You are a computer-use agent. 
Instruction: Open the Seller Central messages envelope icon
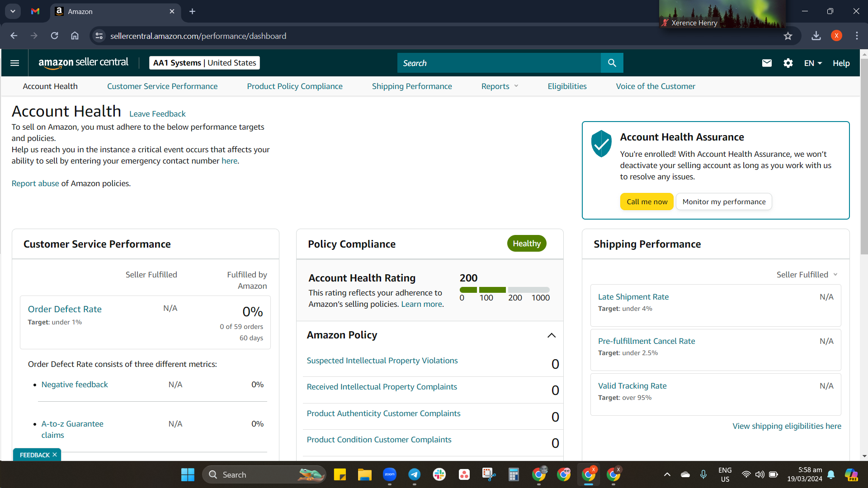coord(767,63)
